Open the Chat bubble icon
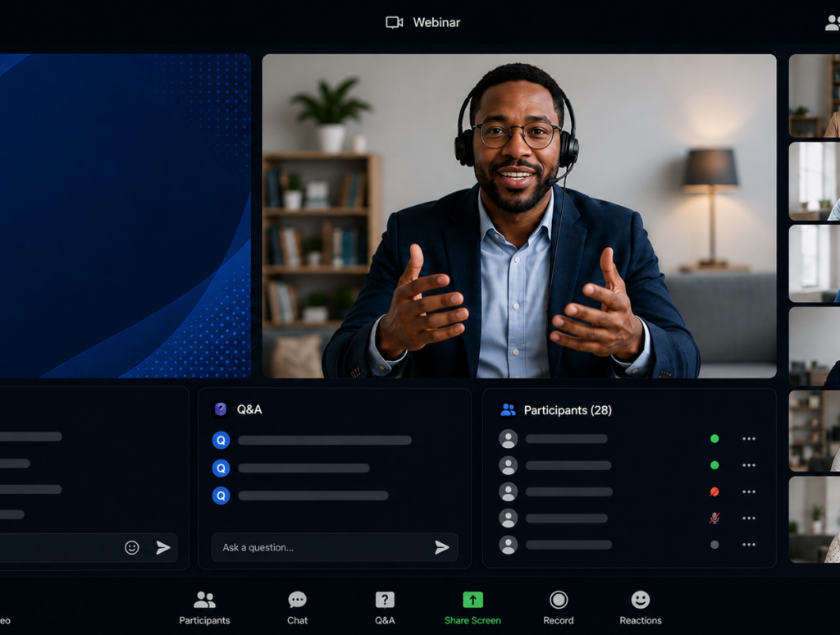 297,600
